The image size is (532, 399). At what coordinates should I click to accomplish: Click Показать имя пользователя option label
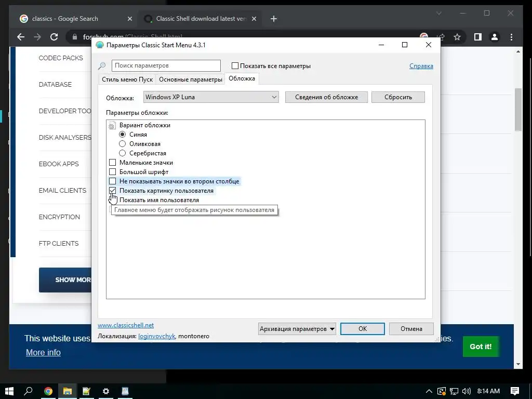pyautogui.click(x=159, y=200)
